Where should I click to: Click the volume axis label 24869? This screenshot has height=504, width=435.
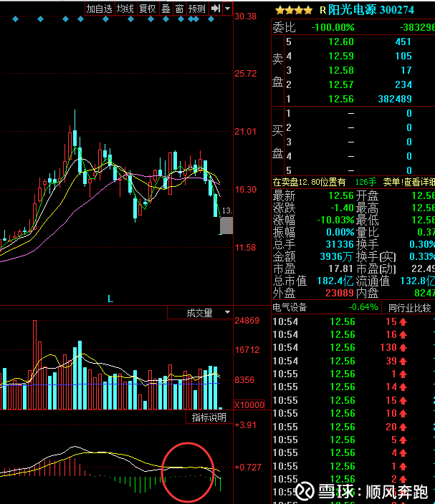247,321
